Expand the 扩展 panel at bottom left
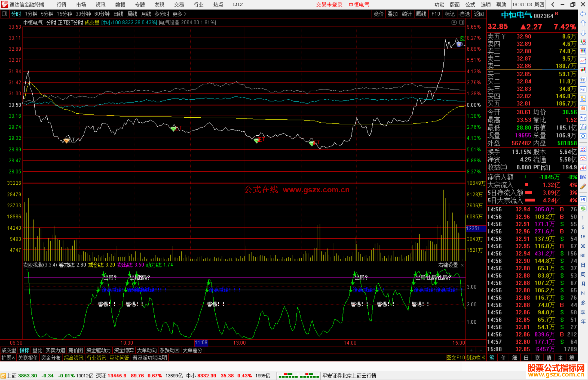The image size is (588, 380). 8,358
